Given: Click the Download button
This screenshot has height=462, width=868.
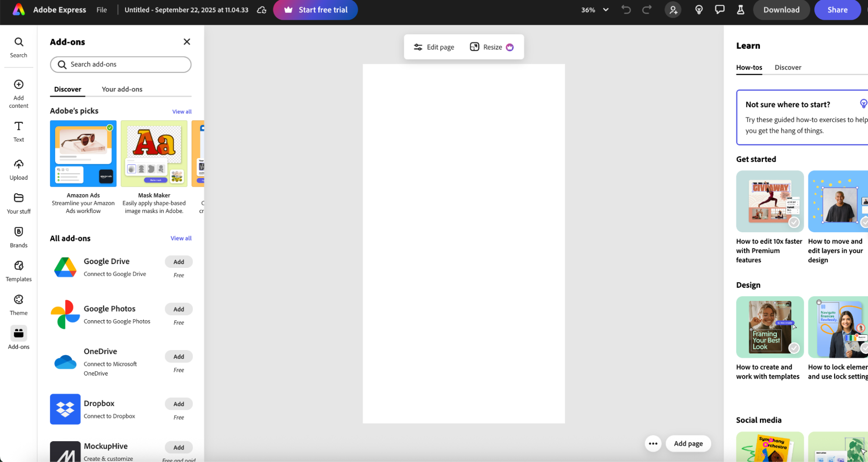Looking at the screenshot, I should [x=781, y=10].
